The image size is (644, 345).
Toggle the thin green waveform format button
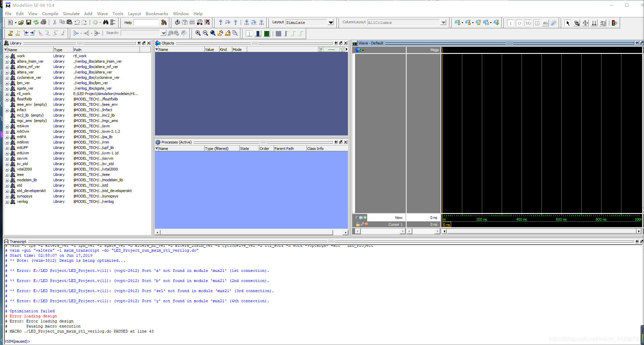[249, 33]
